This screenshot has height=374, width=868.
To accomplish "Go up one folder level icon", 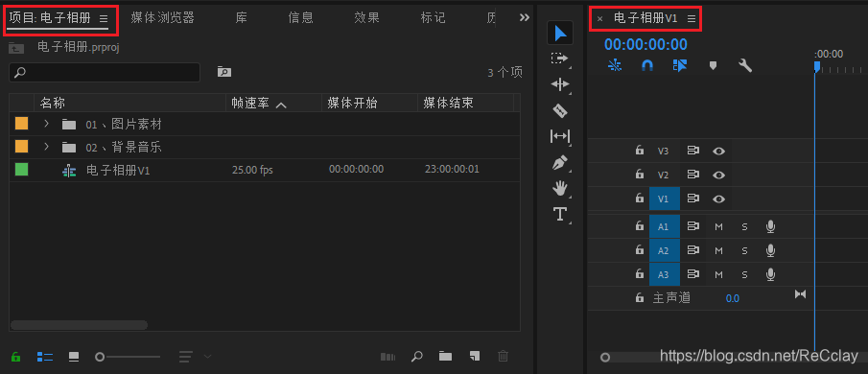I will click(16, 48).
